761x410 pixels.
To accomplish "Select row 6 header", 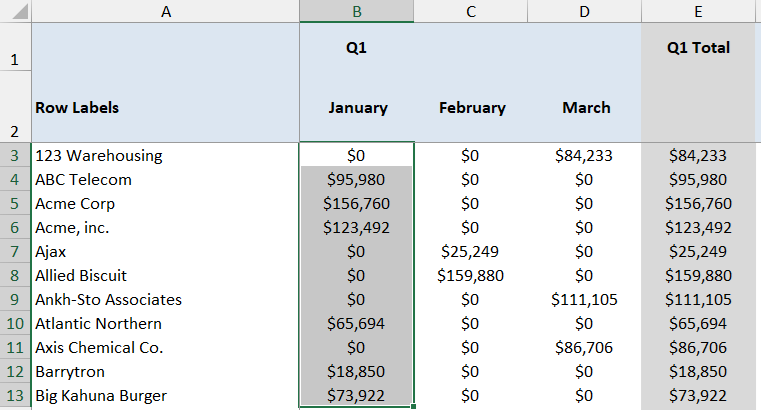I will click(x=15, y=228).
